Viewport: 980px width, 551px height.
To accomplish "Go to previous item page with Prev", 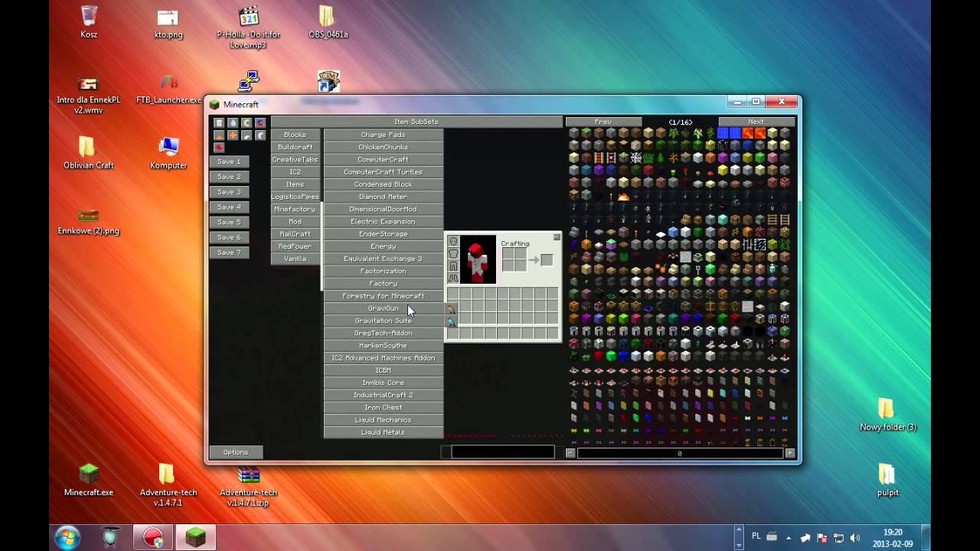I will click(603, 122).
